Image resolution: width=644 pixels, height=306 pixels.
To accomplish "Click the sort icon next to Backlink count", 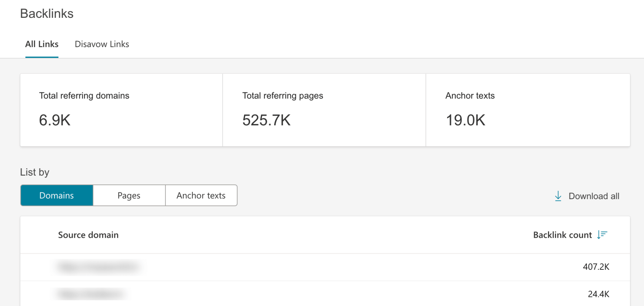I will (602, 235).
